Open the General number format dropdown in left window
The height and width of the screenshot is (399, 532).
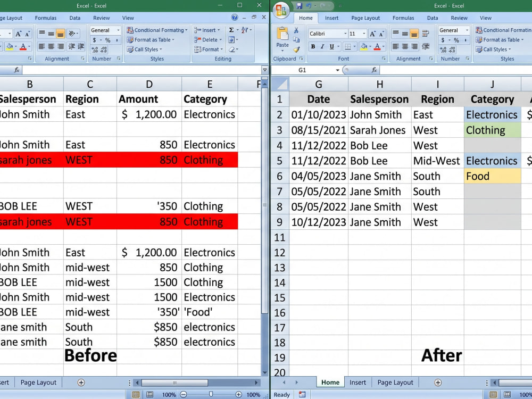point(118,30)
